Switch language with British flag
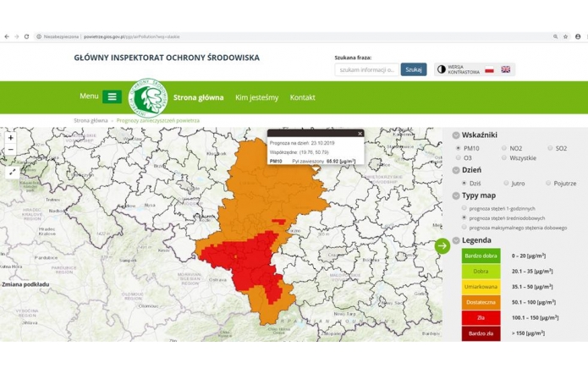 pyautogui.click(x=505, y=69)
